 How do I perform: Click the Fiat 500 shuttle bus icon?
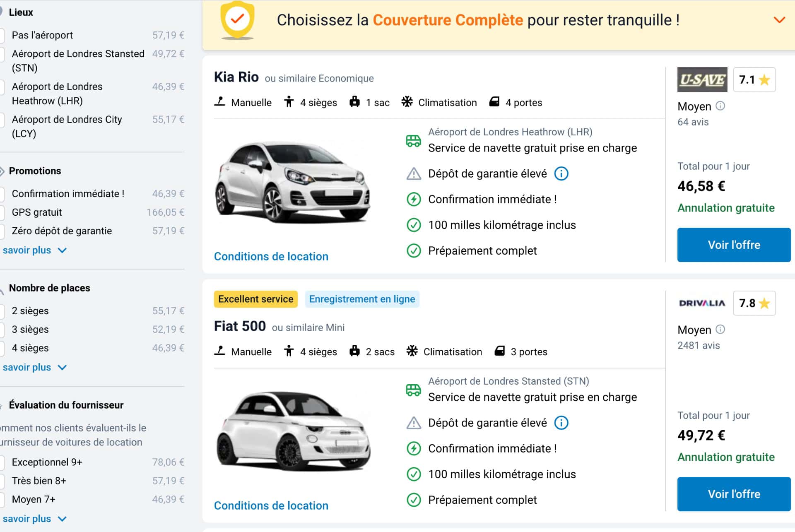pos(413,390)
